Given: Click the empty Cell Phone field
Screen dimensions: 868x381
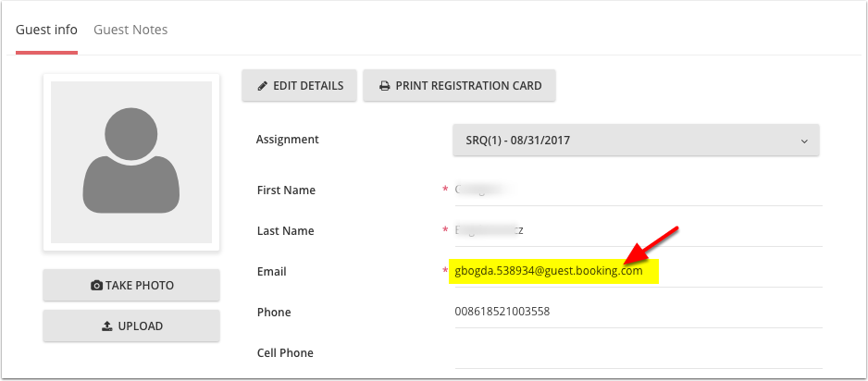Looking at the screenshot, I should click(x=637, y=352).
